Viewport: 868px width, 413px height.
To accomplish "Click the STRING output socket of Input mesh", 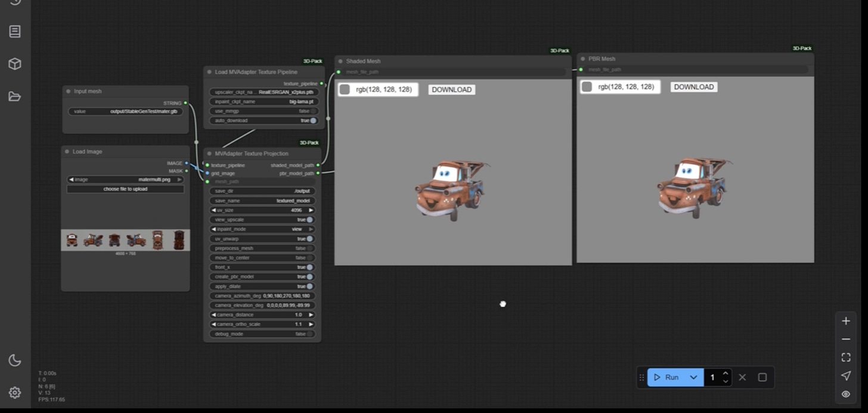I will [185, 103].
